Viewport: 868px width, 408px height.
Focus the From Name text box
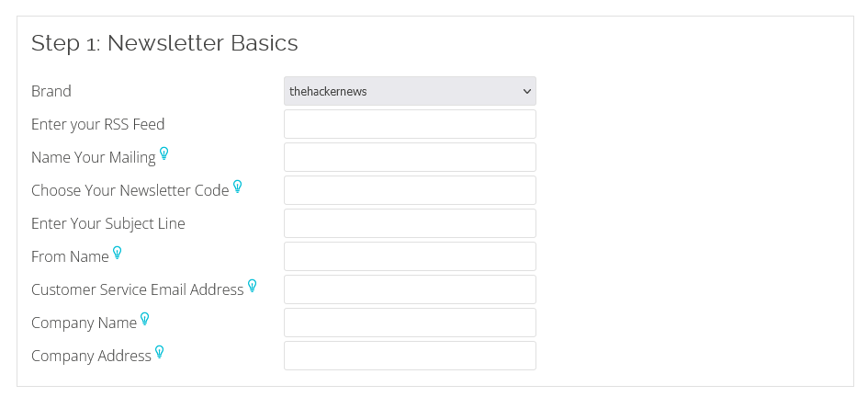[410, 256]
